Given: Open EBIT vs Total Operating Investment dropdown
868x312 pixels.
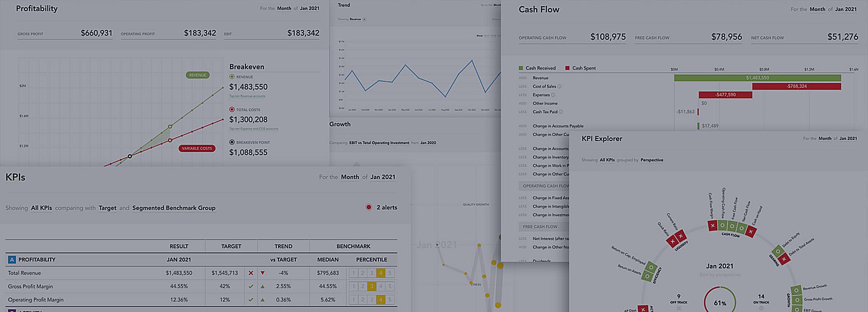Looking at the screenshot, I should coord(379,143).
